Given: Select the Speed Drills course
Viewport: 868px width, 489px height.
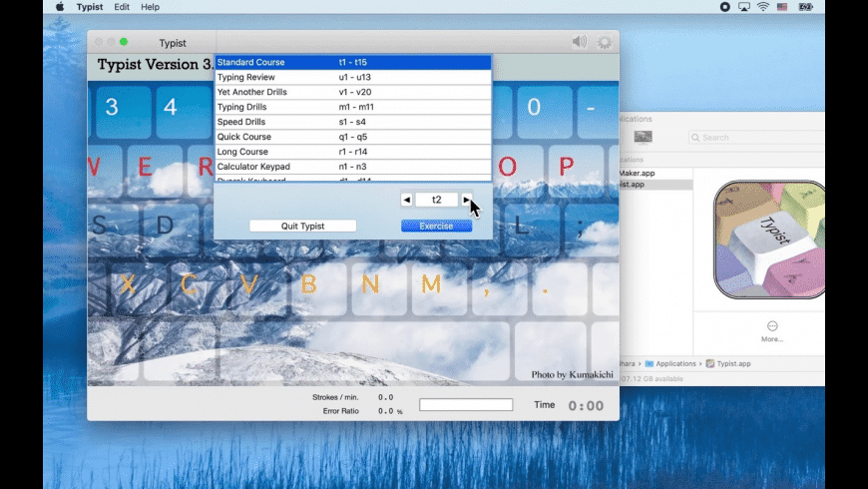Looking at the screenshot, I should tap(353, 122).
